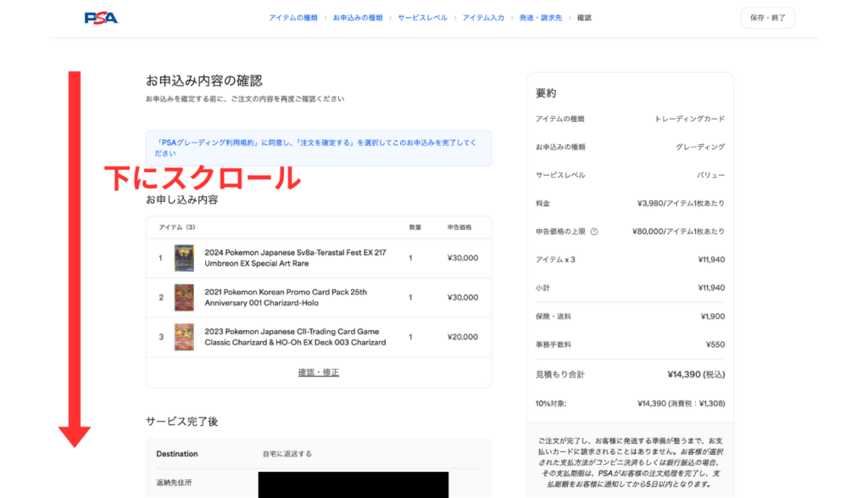Click the ¥1,900 保険・送料 amount

click(712, 316)
